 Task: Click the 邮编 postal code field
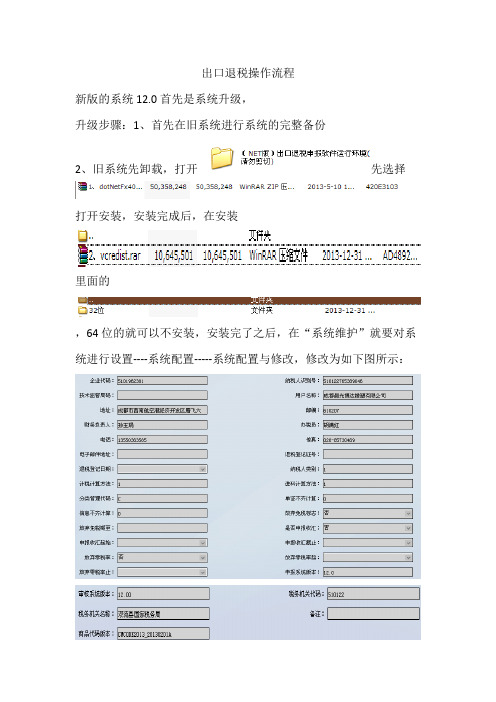point(368,410)
